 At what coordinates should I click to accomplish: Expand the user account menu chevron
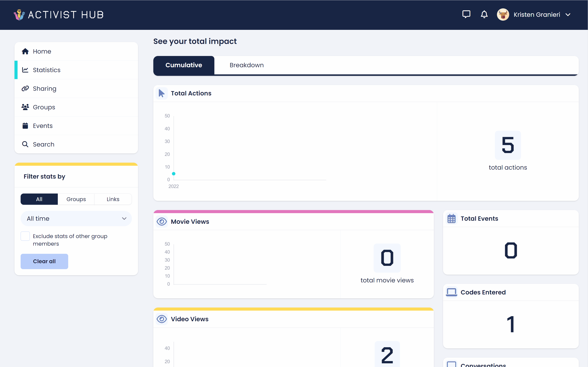coord(568,15)
